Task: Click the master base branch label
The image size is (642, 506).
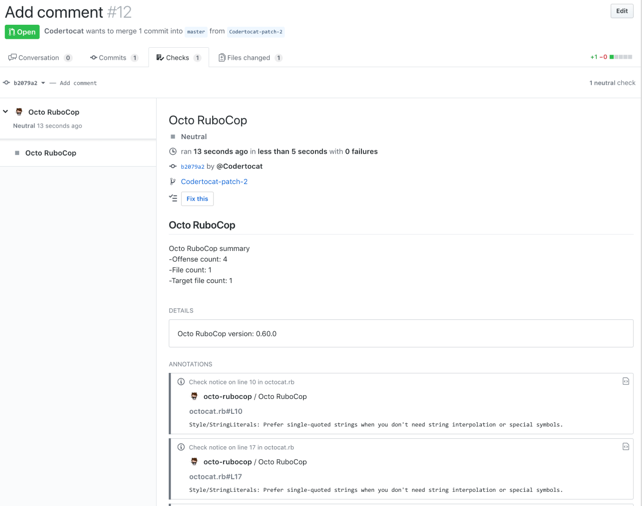Action: click(196, 32)
